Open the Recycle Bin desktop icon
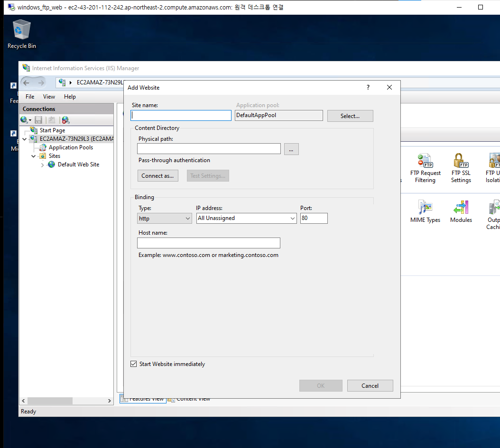 click(22, 34)
